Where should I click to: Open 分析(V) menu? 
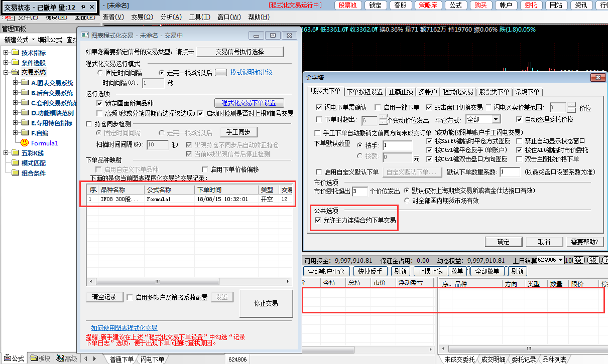[171, 17]
